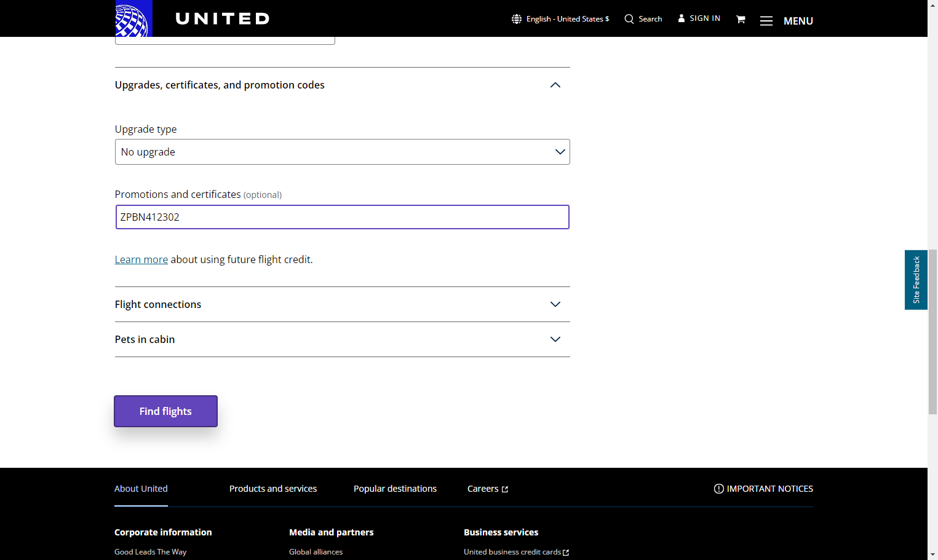Open the Good Leads The Way link

[151, 552]
